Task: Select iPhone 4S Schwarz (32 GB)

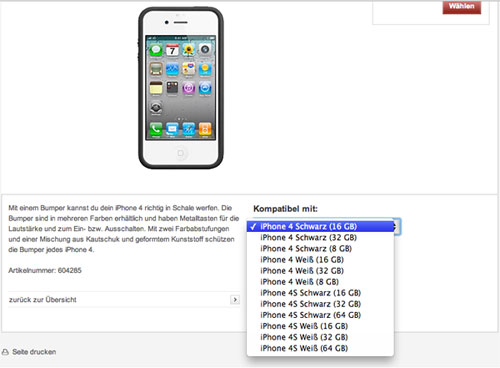Action: [x=320, y=304]
